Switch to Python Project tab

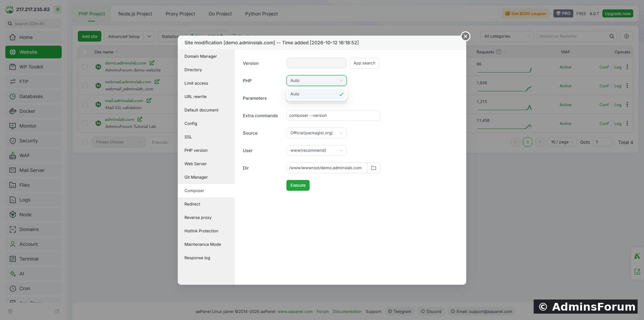(x=261, y=14)
